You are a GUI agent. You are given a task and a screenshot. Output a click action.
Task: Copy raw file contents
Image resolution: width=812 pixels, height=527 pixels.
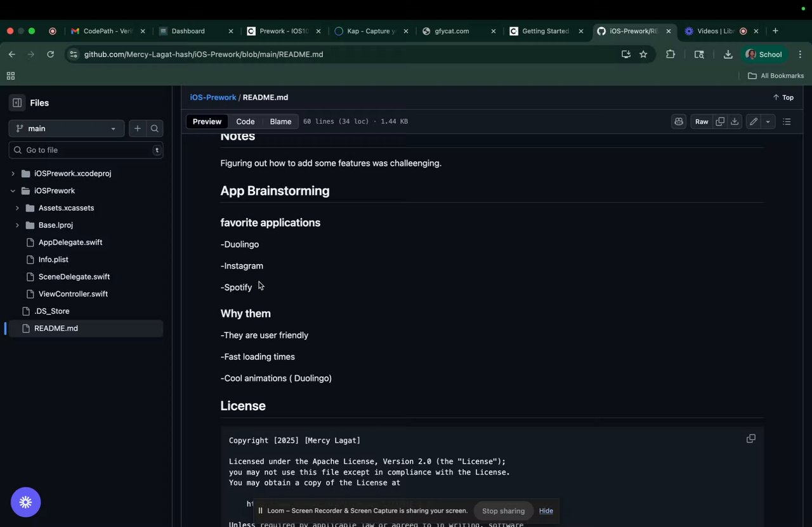pos(720,121)
